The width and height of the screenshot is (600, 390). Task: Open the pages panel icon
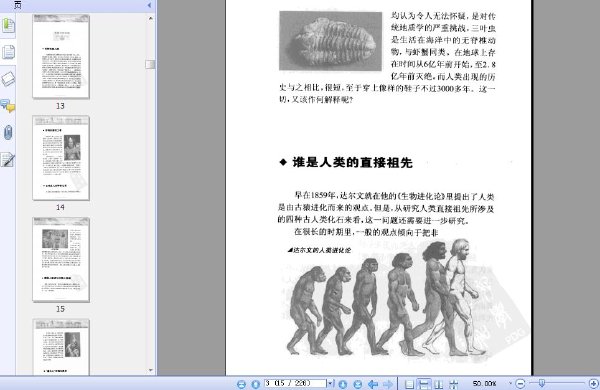click(8, 52)
